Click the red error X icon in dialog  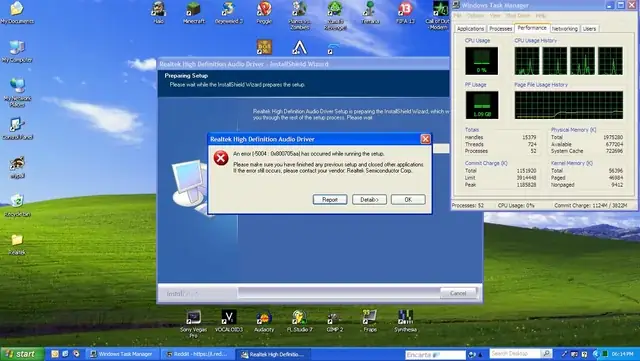[x=221, y=158]
